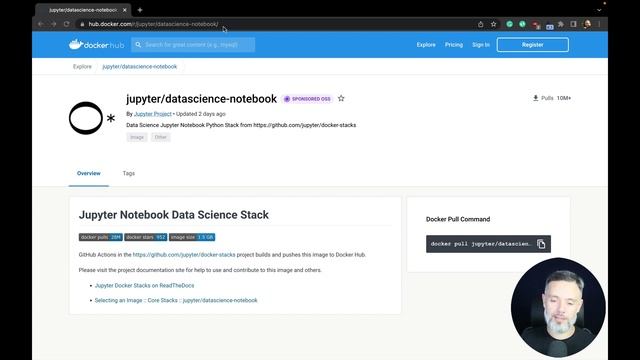640x360 pixels.
Task: Open the jupyter/datascience-notebook breadcrumb link
Action: point(140,67)
